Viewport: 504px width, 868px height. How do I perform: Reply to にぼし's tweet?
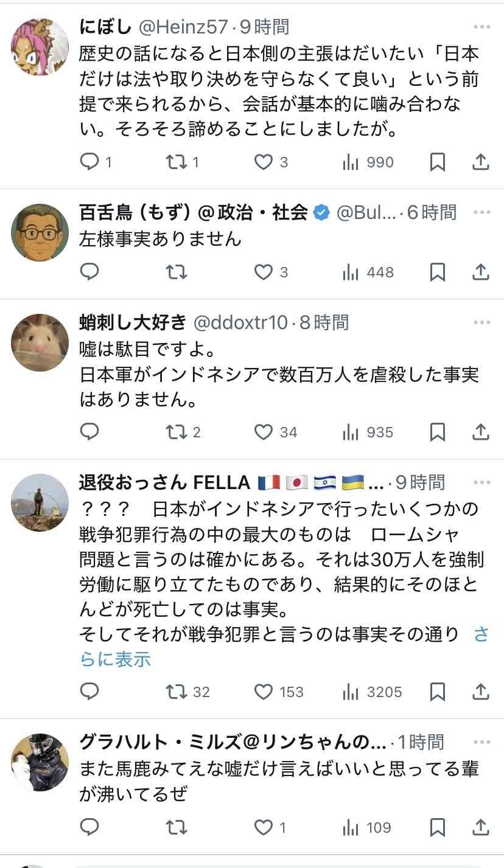click(89, 162)
